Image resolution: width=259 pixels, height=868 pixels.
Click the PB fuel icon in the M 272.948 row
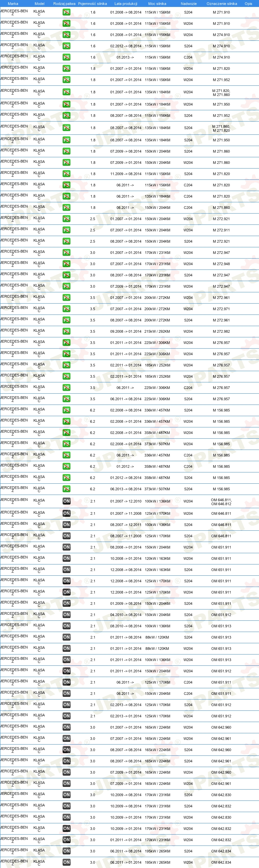pos(67,264)
